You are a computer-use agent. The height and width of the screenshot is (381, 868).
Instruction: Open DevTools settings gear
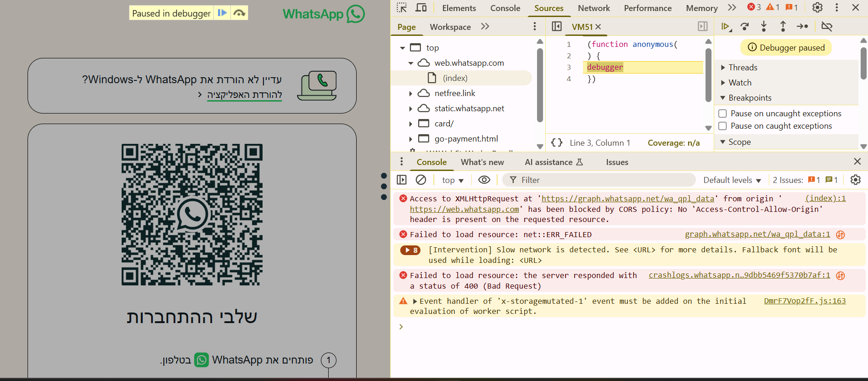click(x=818, y=7)
